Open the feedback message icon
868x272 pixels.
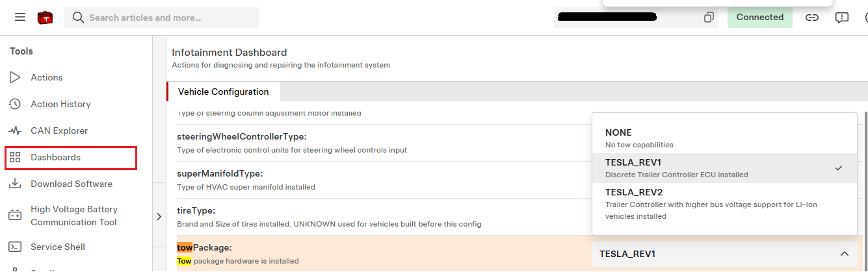[842, 18]
